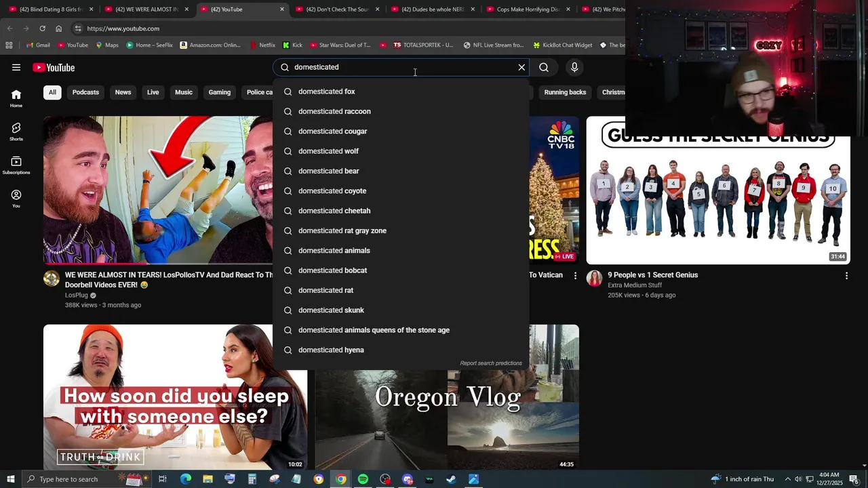Open Steam from the taskbar
Screen dimensions: 868x488
(451, 479)
